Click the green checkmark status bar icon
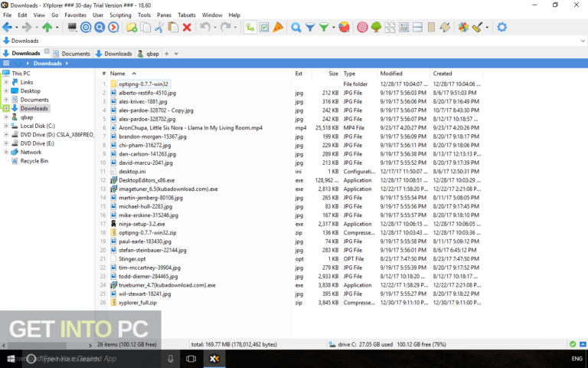Viewport: 588px width, 368px height. [573, 344]
